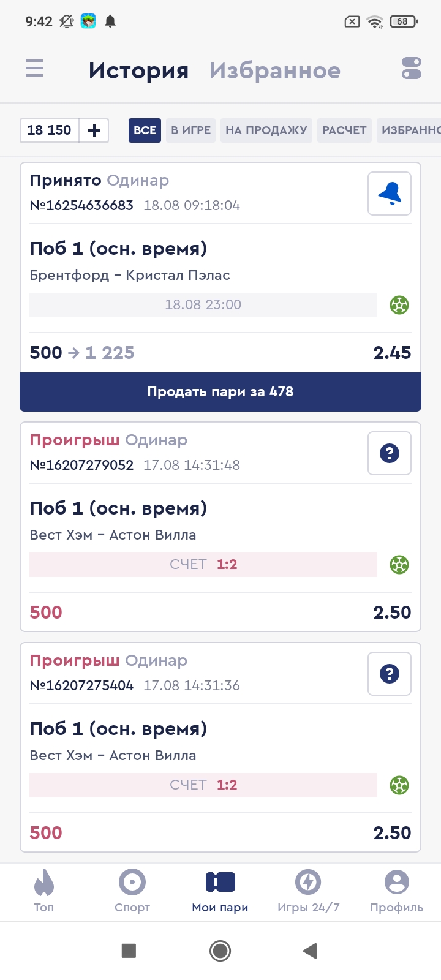This screenshot has height=980, width=441.
Task: Open Игры 24/7 section
Action: click(x=308, y=891)
